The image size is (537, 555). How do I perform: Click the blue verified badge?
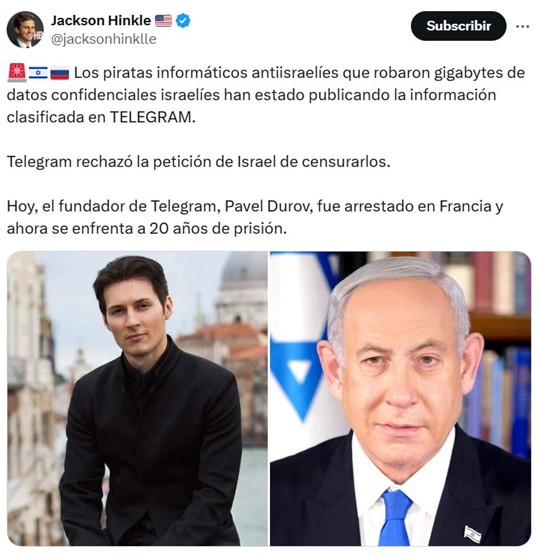point(183,21)
